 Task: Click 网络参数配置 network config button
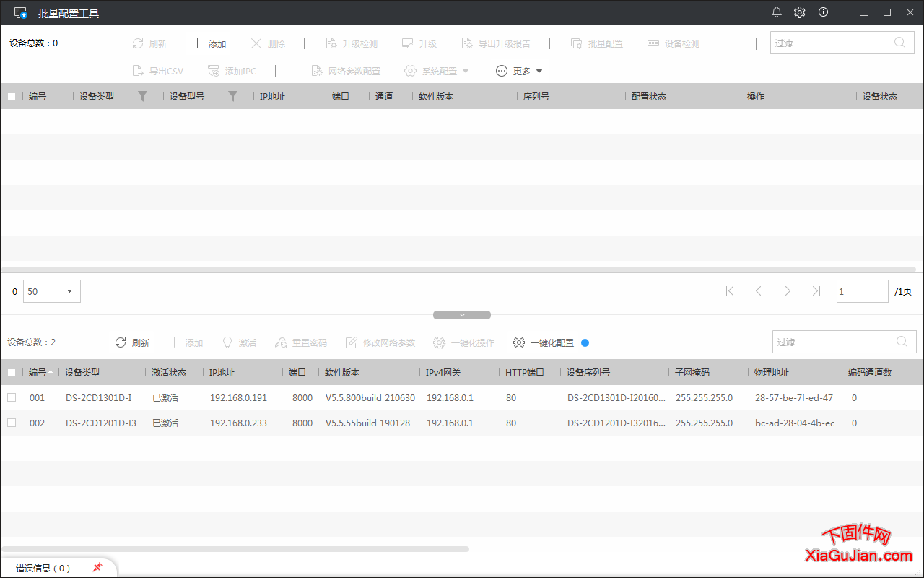[346, 71]
